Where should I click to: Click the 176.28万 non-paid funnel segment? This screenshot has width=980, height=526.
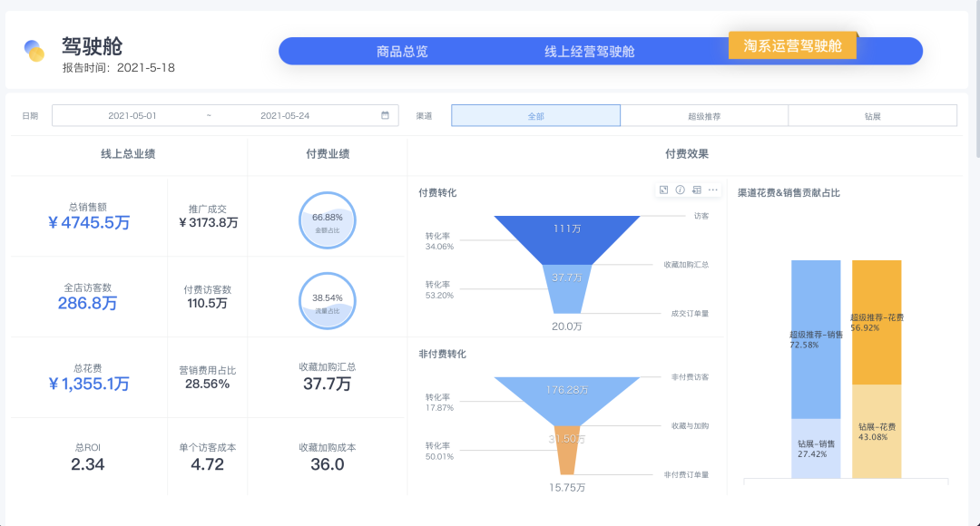567,401
